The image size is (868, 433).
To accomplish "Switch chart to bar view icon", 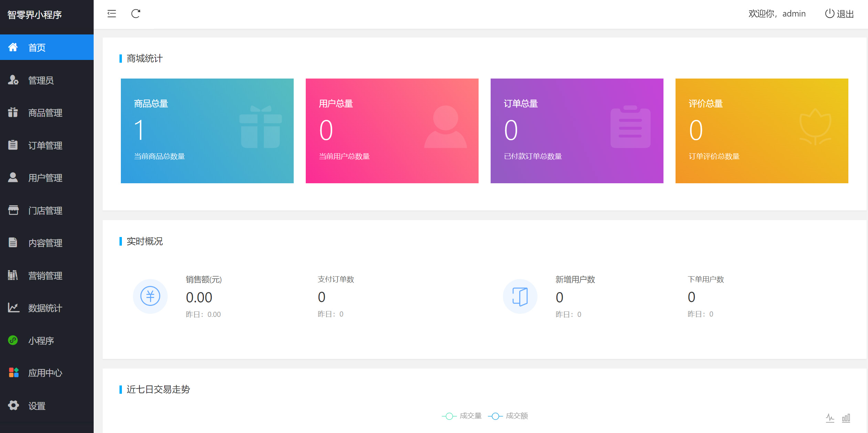I will pos(846,418).
